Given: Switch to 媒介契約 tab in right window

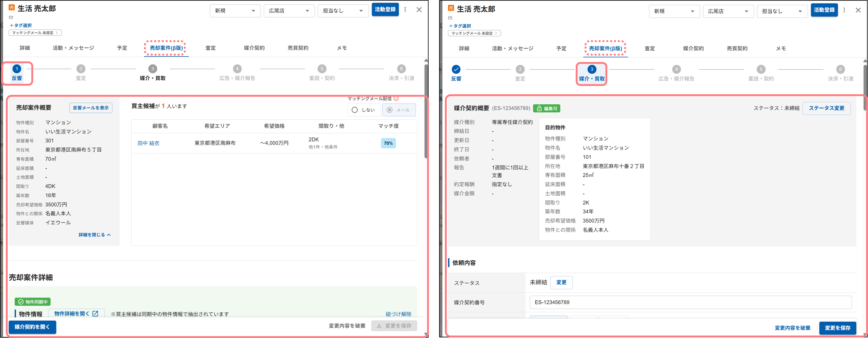Looking at the screenshot, I should pos(694,49).
